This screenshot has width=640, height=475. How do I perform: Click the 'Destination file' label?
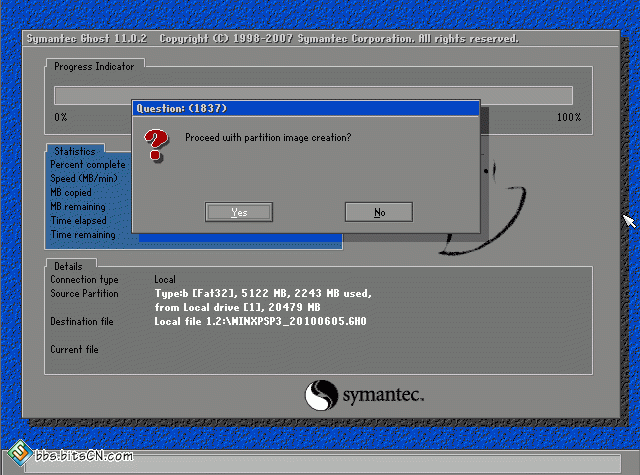(82, 322)
